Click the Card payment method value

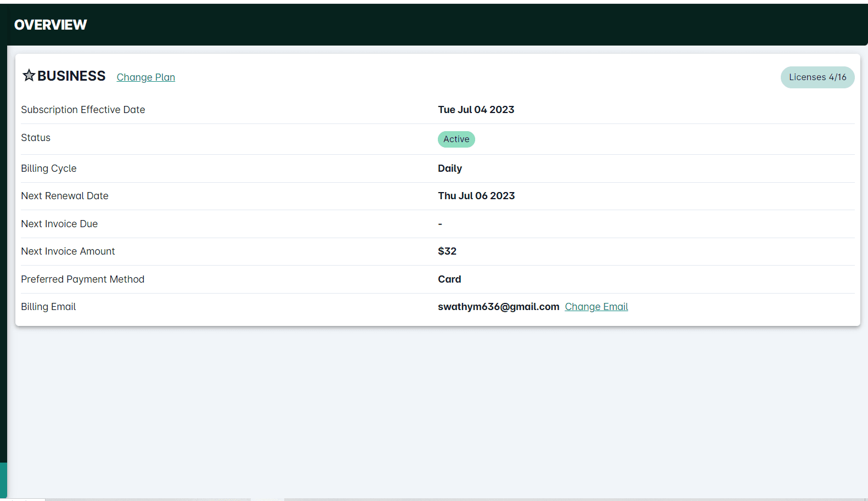pyautogui.click(x=449, y=279)
